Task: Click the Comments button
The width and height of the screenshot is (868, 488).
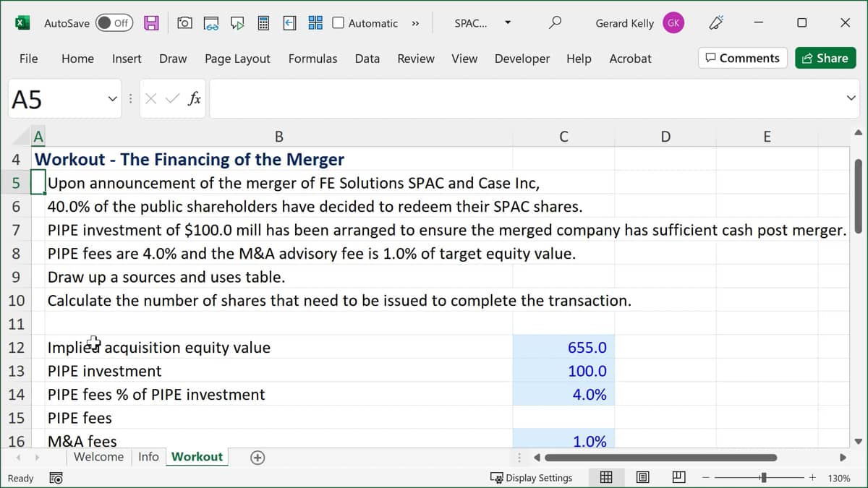Action: click(x=743, y=59)
